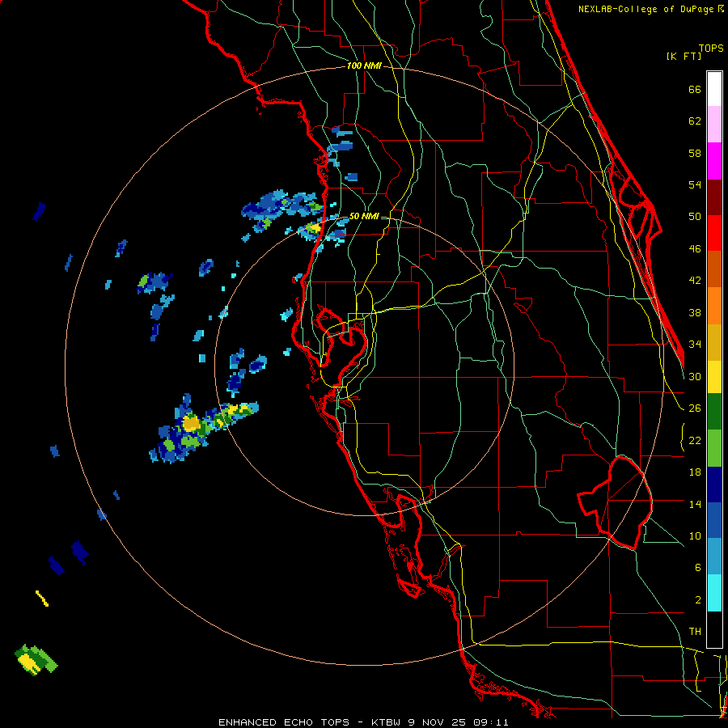Click the "NEXLAB-College of DuPage" credit text
This screenshot has height=728, width=728.
[645, 9]
